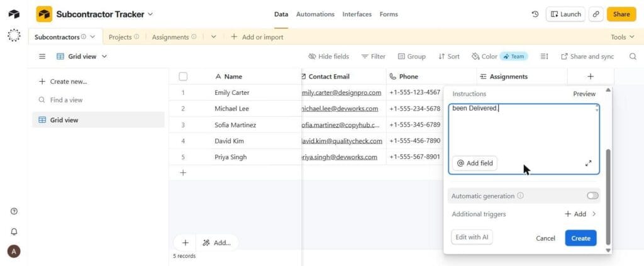Open the Sort option
The image size is (644, 266).
[x=449, y=56]
